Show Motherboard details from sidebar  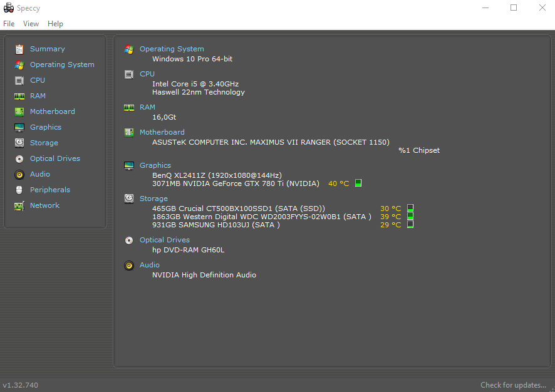tap(53, 111)
